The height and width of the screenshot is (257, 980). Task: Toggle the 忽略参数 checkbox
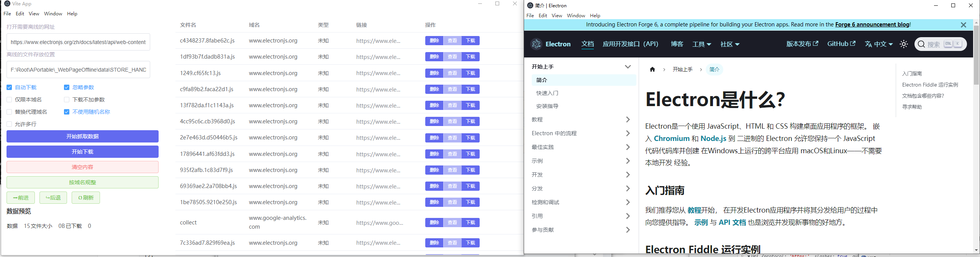point(67,87)
